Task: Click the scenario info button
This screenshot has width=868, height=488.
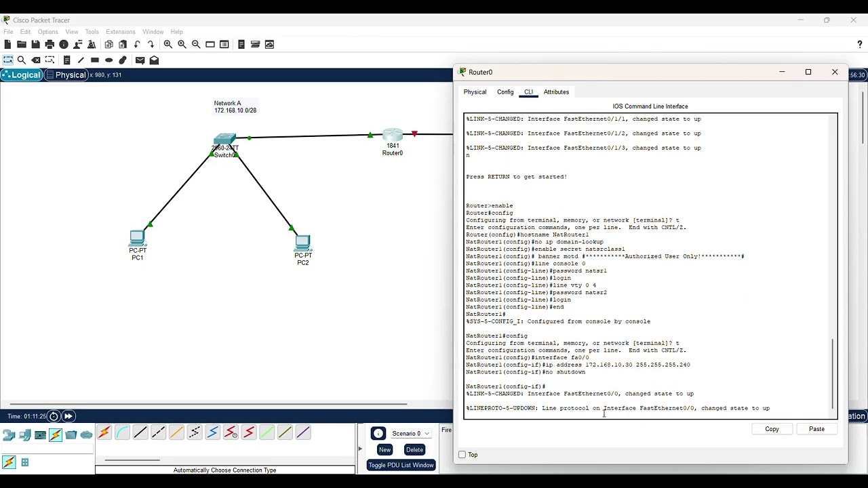Action: [378, 434]
